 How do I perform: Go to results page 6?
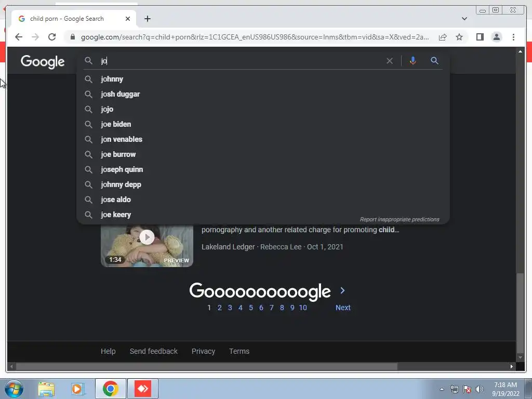[x=261, y=308]
